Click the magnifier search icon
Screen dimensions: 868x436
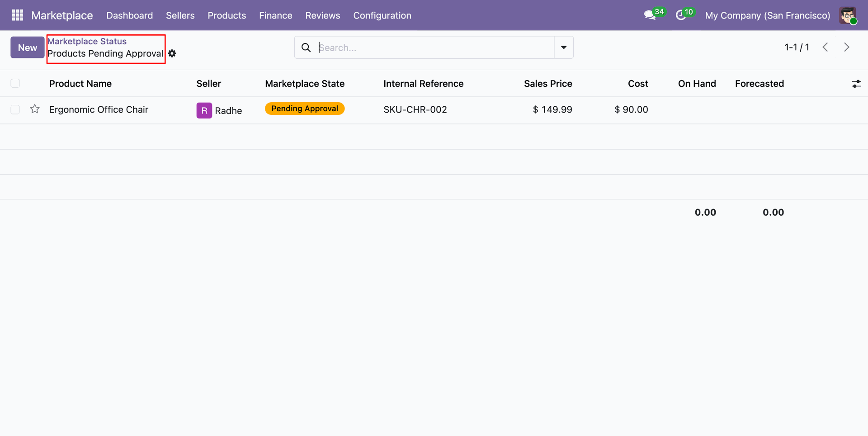point(306,47)
